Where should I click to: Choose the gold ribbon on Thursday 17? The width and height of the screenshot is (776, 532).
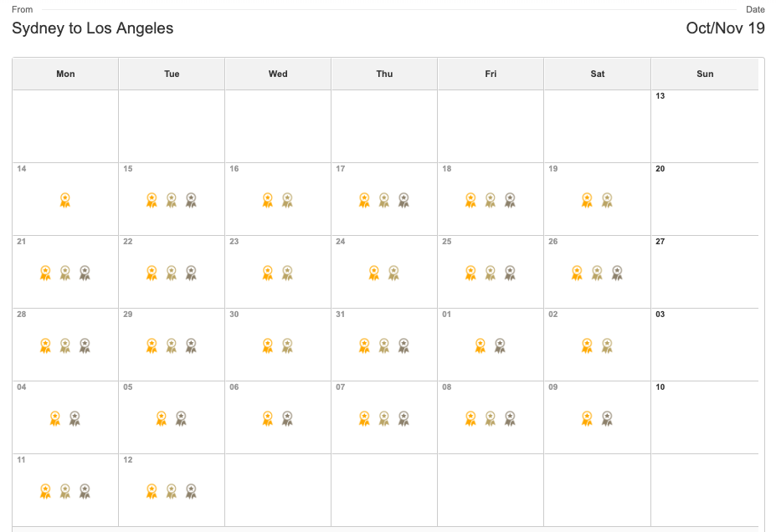(x=364, y=200)
